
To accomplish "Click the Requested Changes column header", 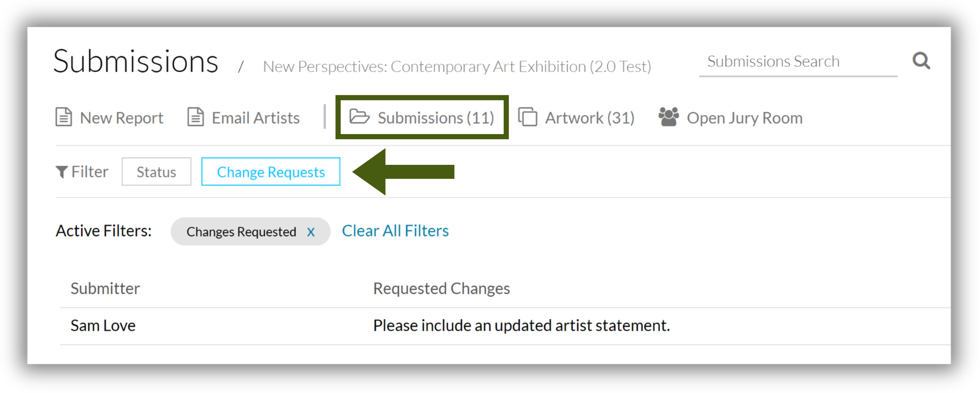I will click(x=441, y=289).
